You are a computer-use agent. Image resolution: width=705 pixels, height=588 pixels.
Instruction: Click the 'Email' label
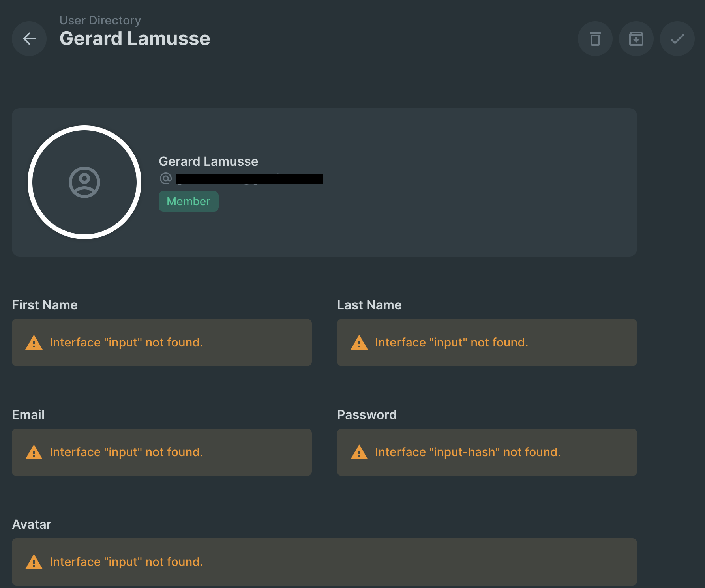point(28,415)
